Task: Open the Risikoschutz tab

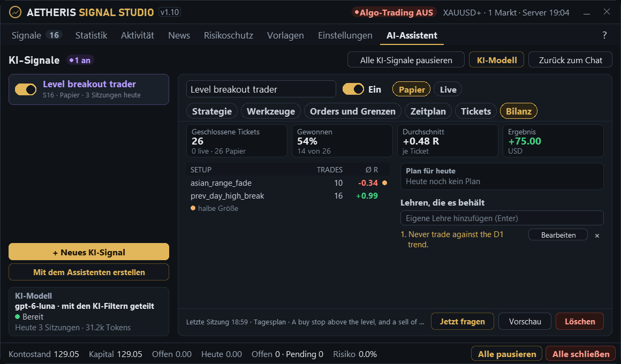Action: coord(229,35)
